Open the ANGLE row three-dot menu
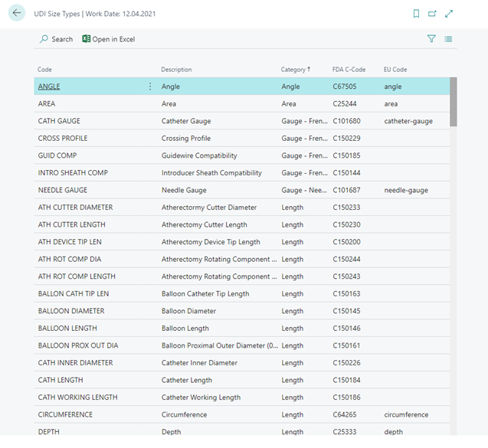Viewport: 488px width, 448px height. (x=150, y=87)
